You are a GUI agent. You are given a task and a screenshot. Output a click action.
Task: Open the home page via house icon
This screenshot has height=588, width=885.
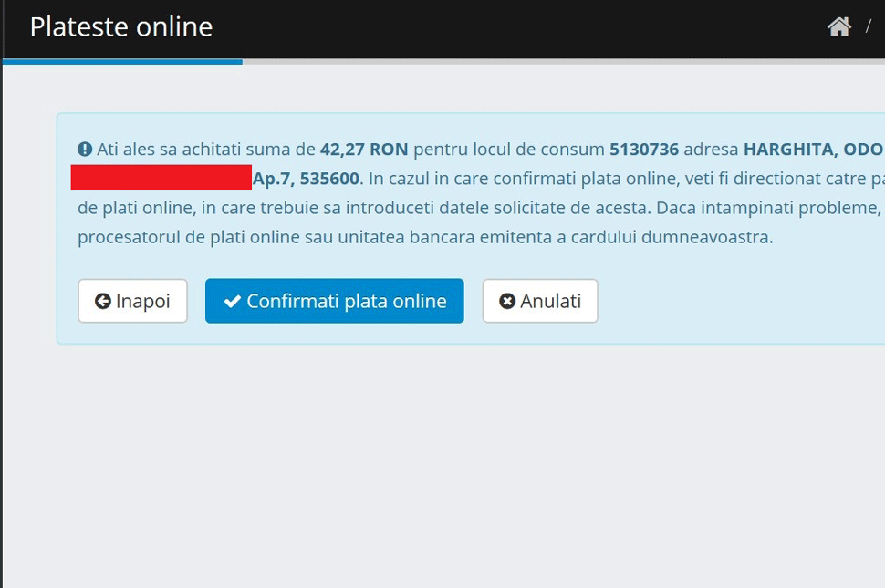[x=838, y=27]
